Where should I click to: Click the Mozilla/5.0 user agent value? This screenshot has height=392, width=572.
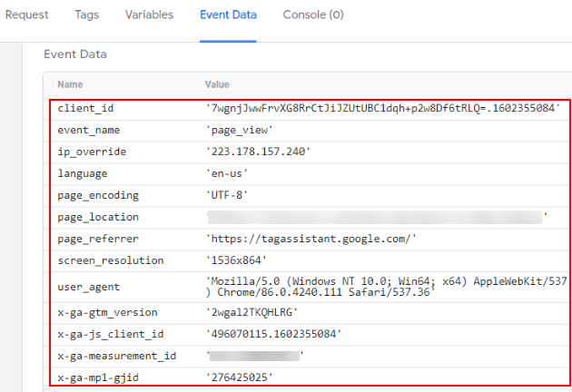pyautogui.click(x=387, y=287)
